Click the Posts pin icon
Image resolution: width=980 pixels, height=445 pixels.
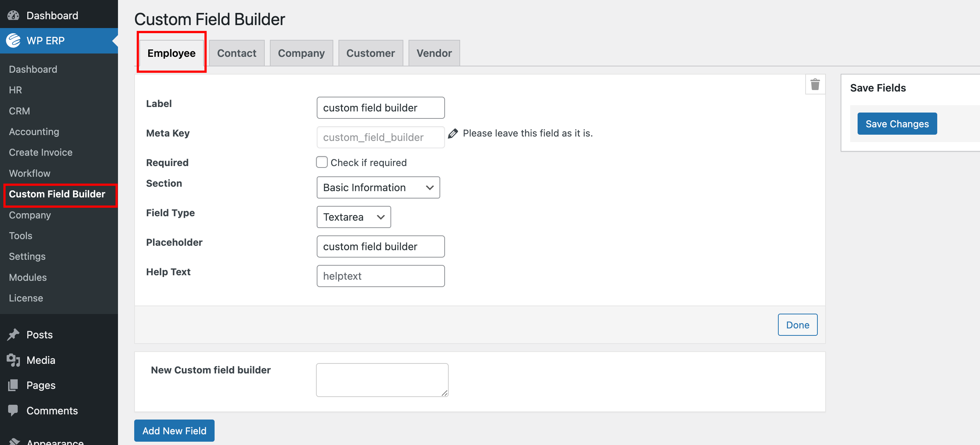click(x=13, y=335)
